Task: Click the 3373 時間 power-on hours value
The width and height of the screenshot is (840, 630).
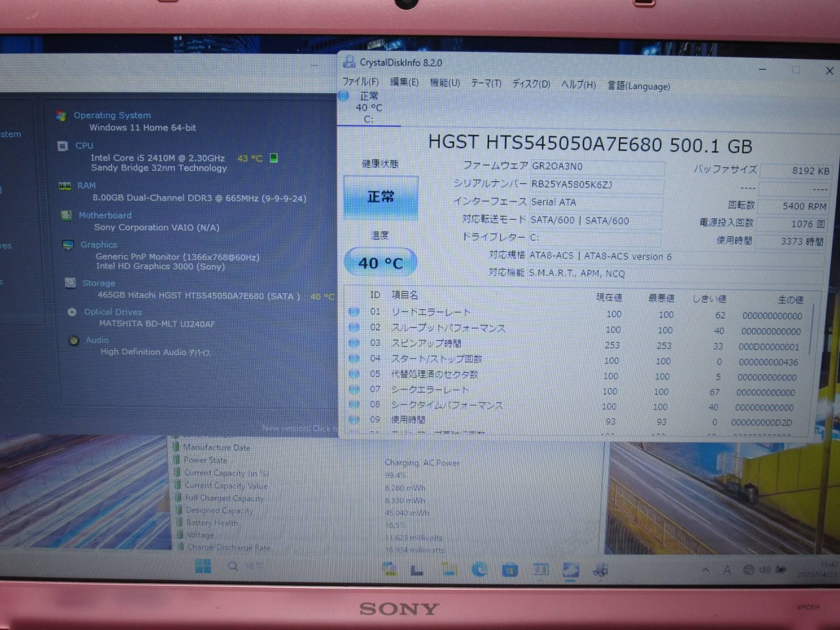Action: point(790,241)
